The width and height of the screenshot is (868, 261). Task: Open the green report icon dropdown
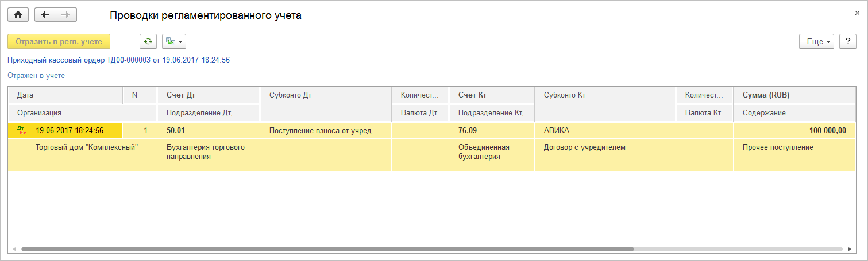[174, 41]
